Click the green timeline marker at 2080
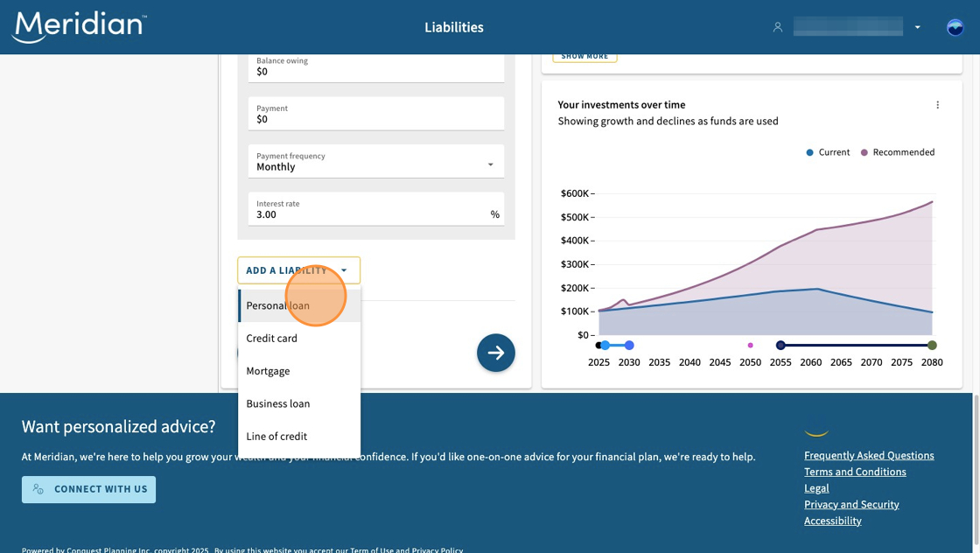Screen dimensions: 980x553 coord(932,346)
